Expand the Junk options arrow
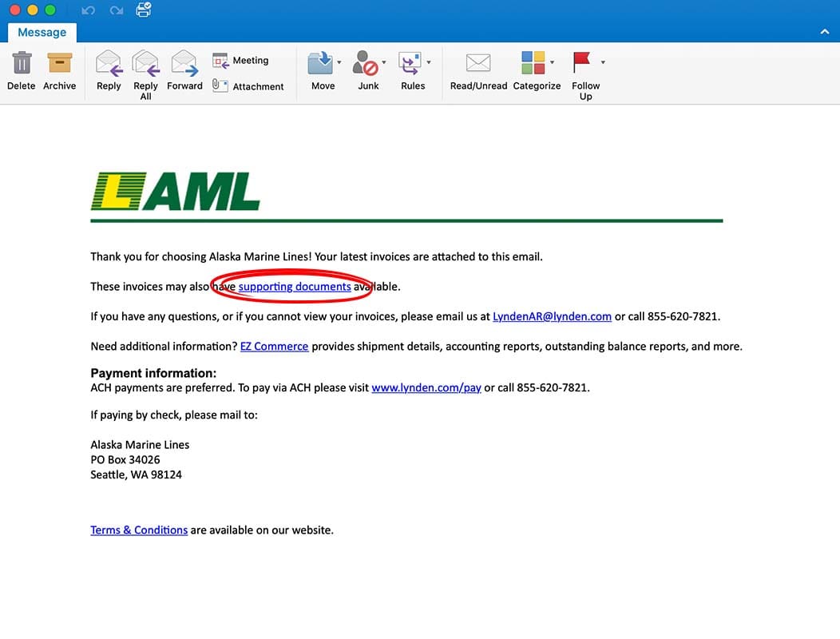The height and width of the screenshot is (639, 840). (384, 62)
